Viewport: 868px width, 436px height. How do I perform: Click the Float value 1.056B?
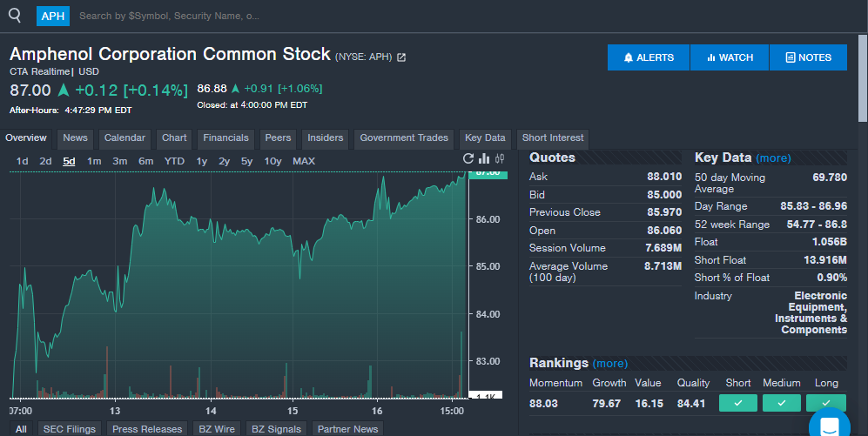tap(829, 242)
